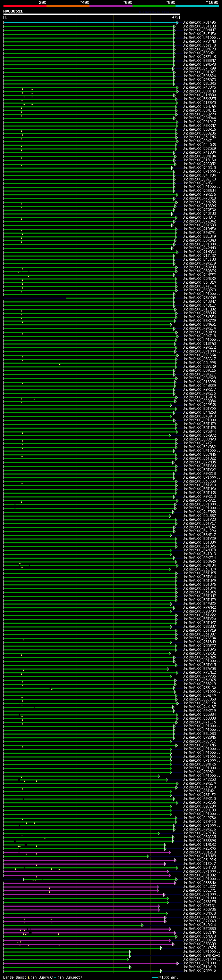The image size is (222, 980).
Task: Click hit label UniRef100_C9QP30
Action: click(x=199, y=612)
